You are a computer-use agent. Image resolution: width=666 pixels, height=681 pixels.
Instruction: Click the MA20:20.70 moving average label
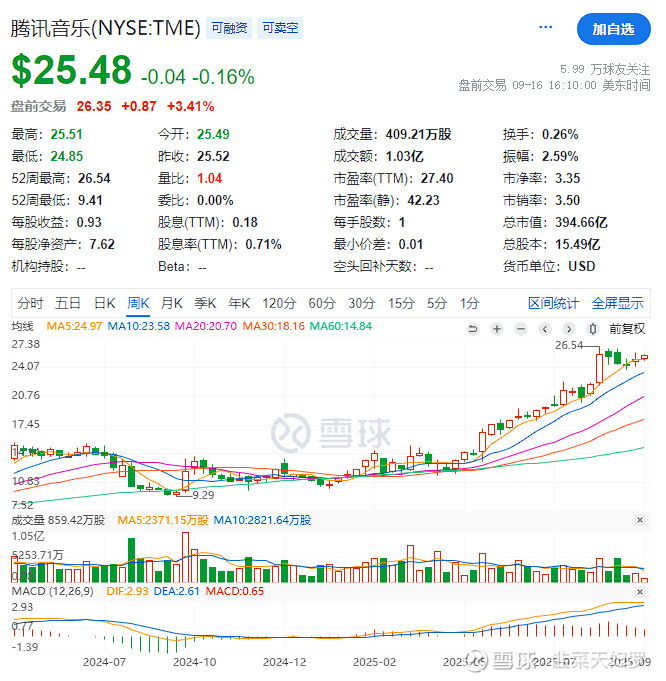point(206,326)
